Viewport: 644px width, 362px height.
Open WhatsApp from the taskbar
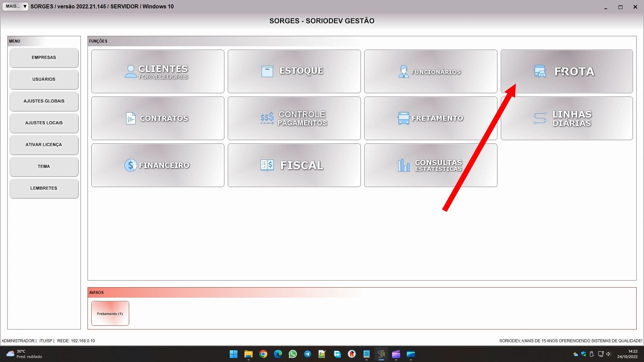point(293,354)
